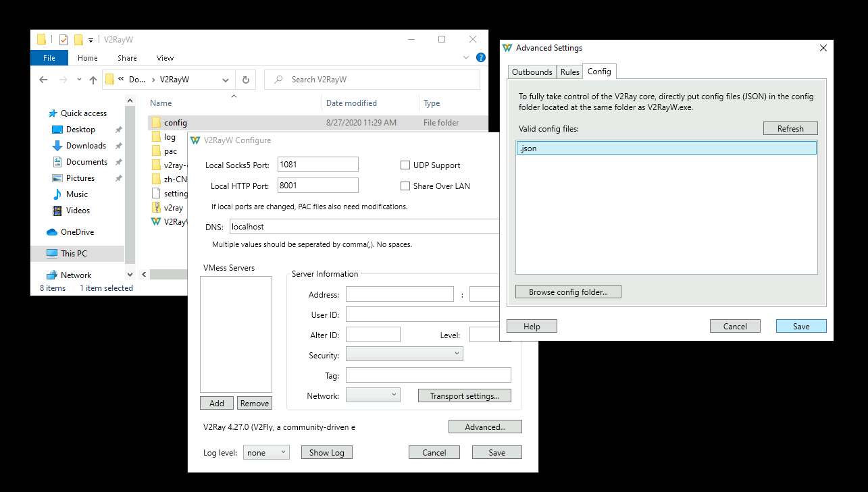Select the log folder in file list
This screenshot has width=868, height=492.
click(163, 137)
